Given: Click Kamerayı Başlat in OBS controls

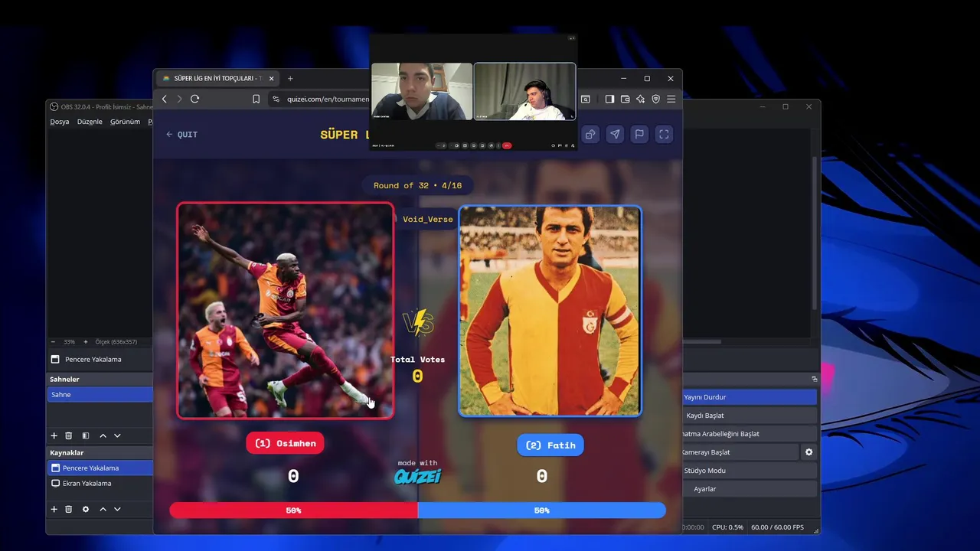Looking at the screenshot, I should [x=740, y=452].
